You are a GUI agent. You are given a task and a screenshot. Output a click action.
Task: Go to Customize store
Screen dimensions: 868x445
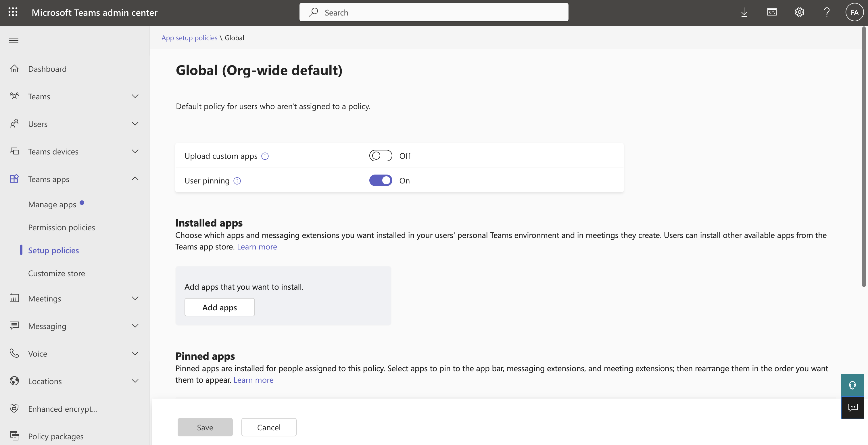point(56,273)
